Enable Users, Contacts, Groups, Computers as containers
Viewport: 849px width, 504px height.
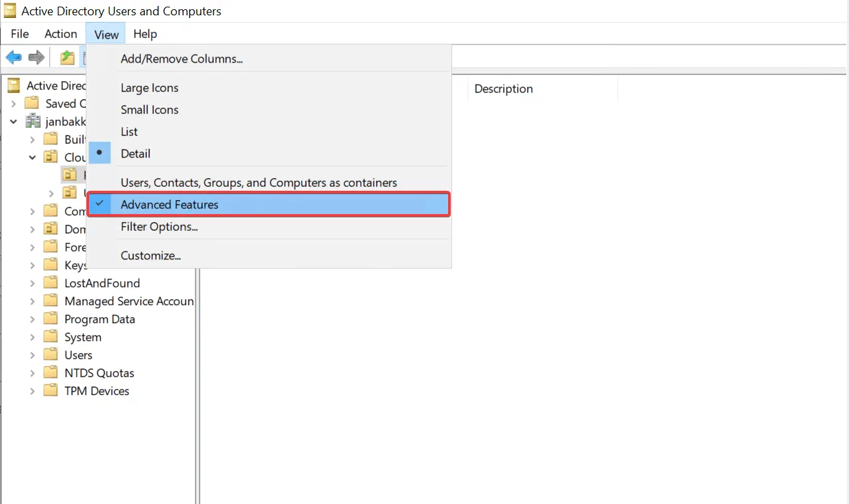coord(269,183)
